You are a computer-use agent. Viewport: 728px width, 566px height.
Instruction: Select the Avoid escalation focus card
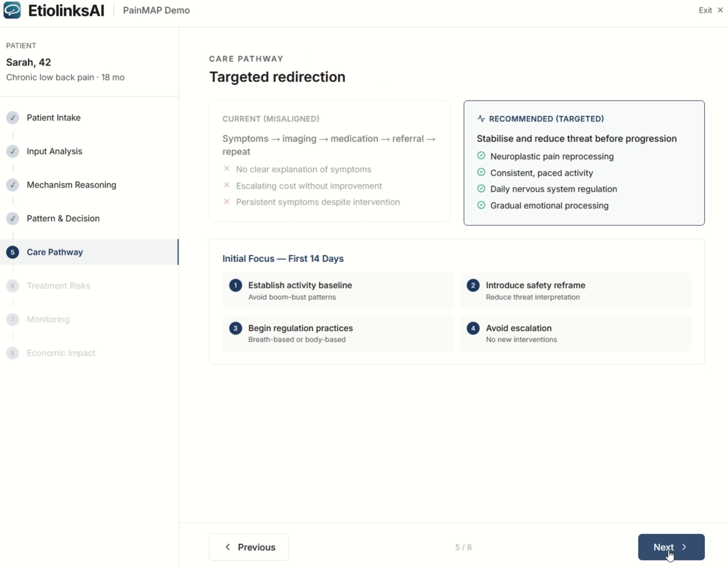pyautogui.click(x=575, y=333)
